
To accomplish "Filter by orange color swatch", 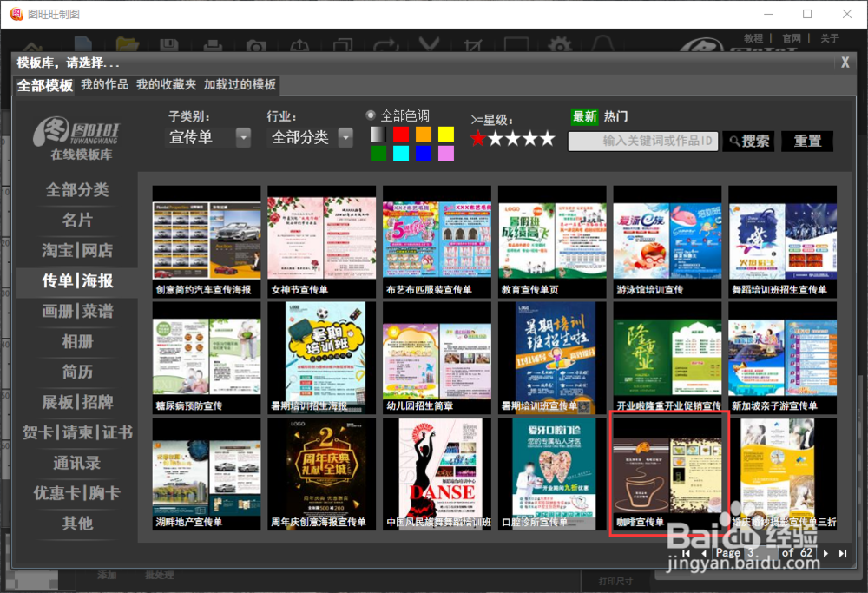I will point(424,135).
